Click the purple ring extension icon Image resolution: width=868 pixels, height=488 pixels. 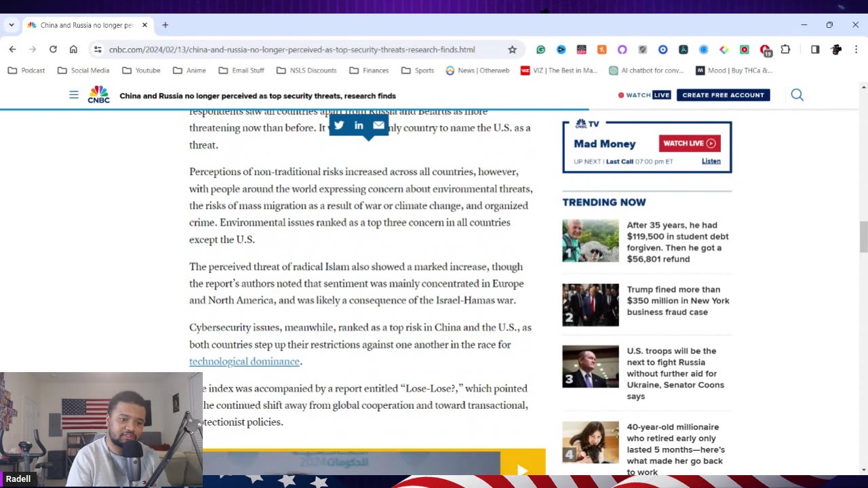(622, 49)
